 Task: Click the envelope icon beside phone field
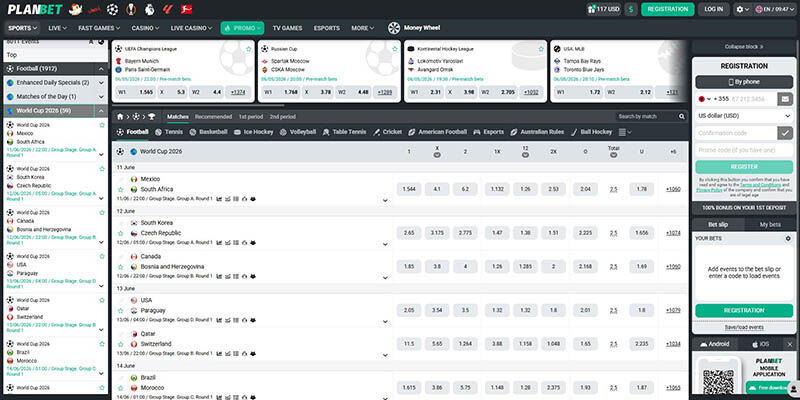pyautogui.click(x=785, y=99)
